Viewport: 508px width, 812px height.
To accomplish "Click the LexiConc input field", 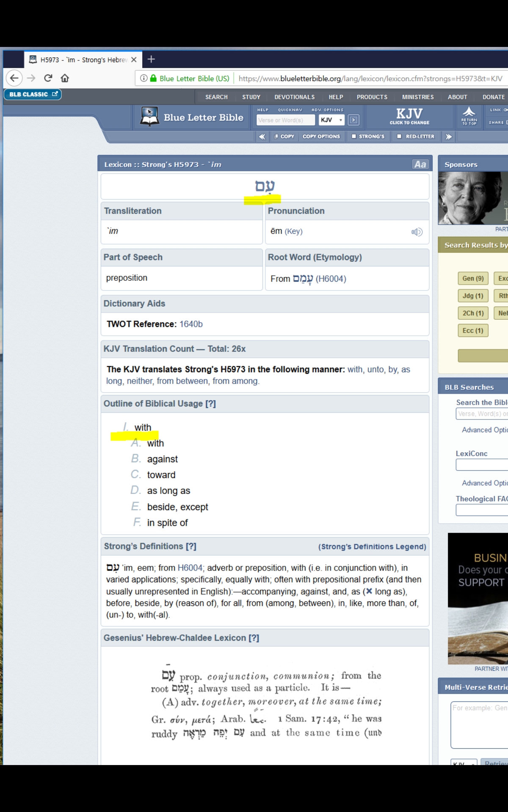I will pos(482,465).
